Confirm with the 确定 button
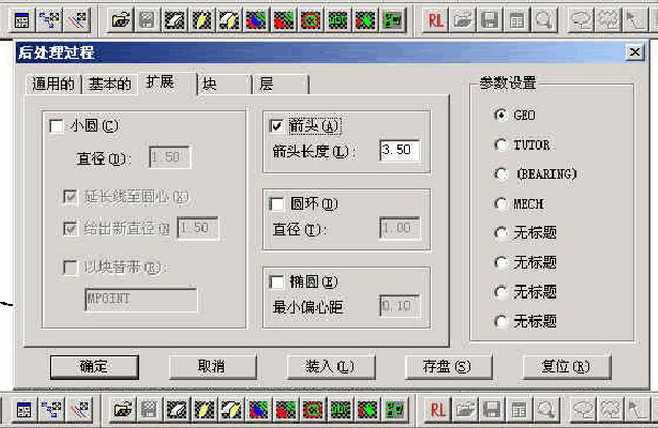 (94, 367)
